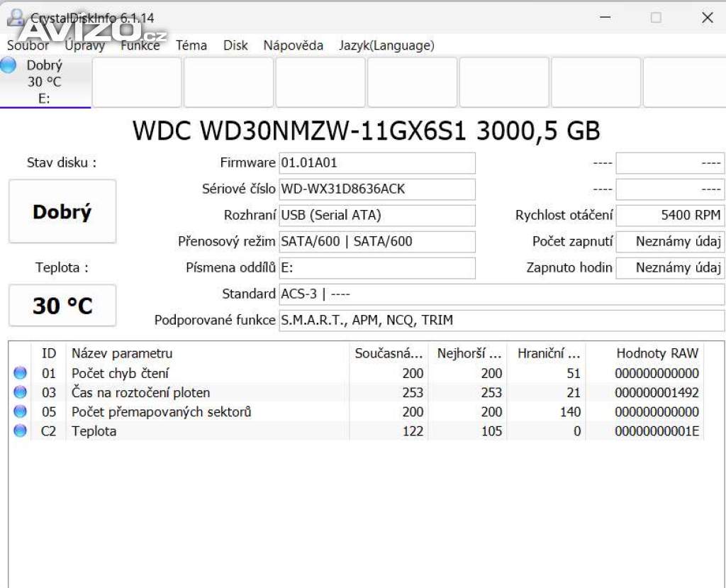Click the Písmena oddílů field E:
The width and height of the screenshot is (726, 588).
click(377, 268)
